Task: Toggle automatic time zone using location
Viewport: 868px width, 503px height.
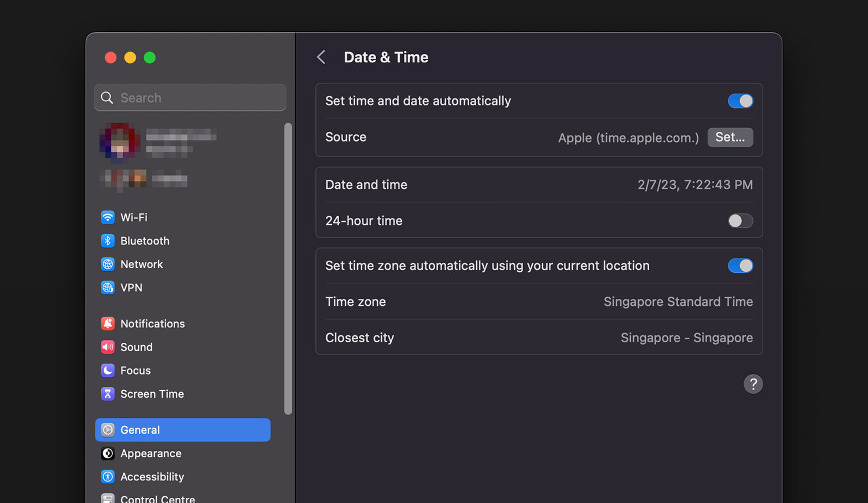Action: pyautogui.click(x=740, y=266)
